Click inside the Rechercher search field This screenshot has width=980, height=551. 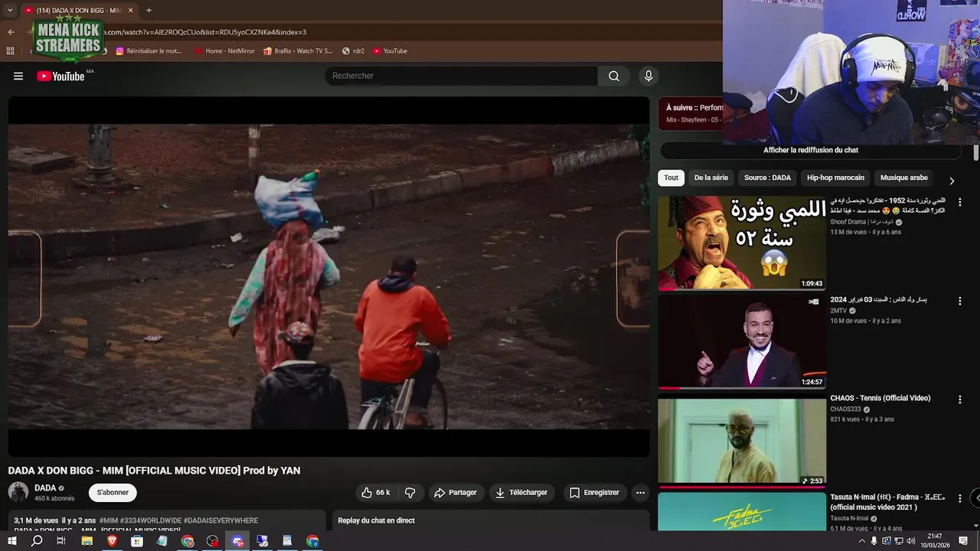[x=462, y=76]
